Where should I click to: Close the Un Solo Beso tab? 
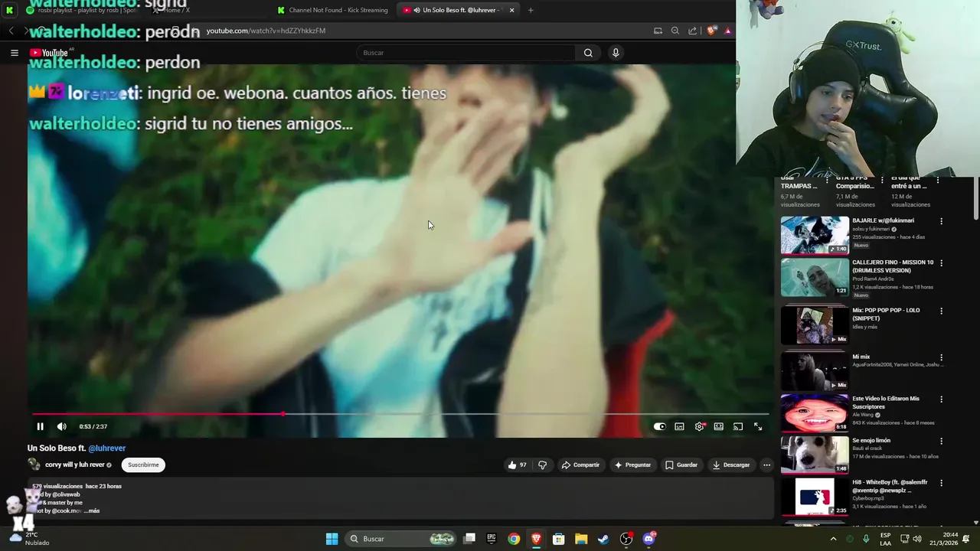click(511, 10)
